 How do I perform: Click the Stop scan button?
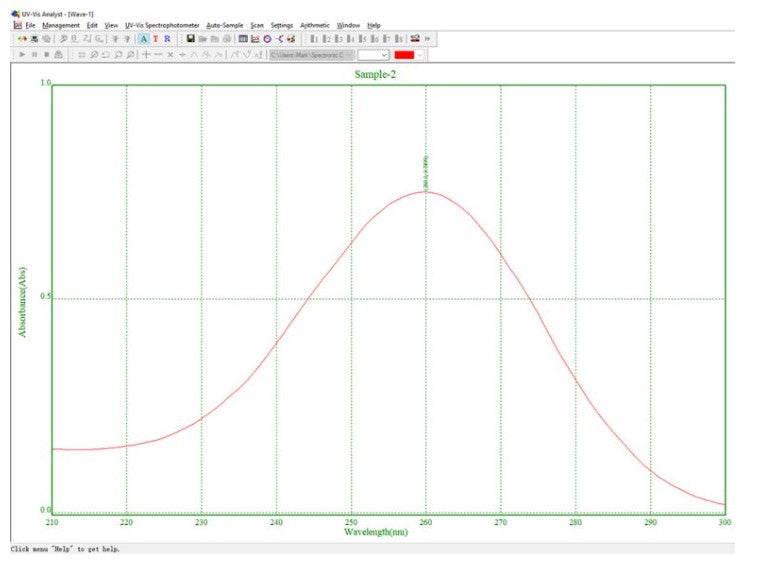coord(47,55)
